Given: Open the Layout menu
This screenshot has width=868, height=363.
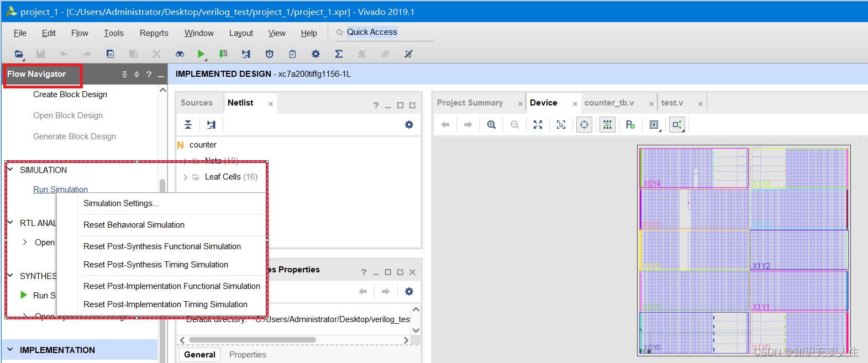Looking at the screenshot, I should pyautogui.click(x=241, y=33).
